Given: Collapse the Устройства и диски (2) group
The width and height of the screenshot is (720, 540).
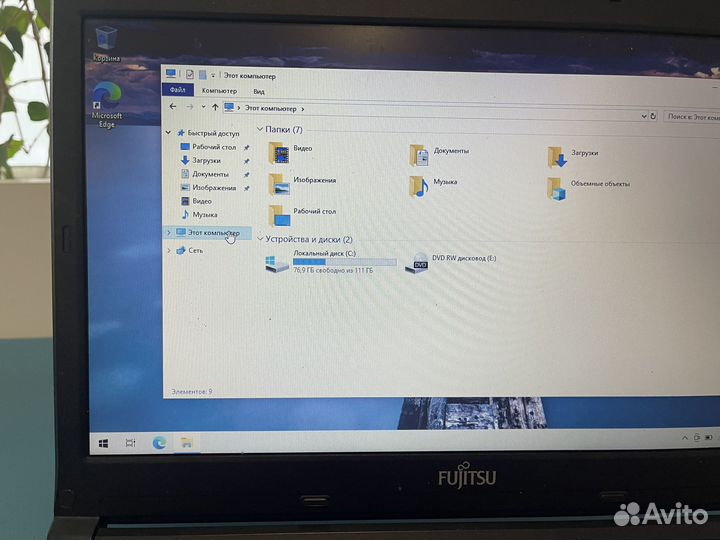Looking at the screenshot, I should tap(260, 239).
